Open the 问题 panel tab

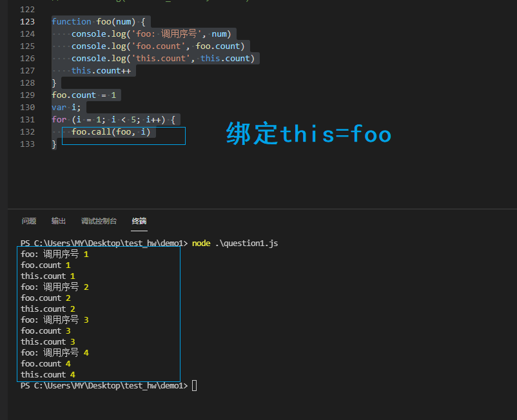(x=29, y=221)
